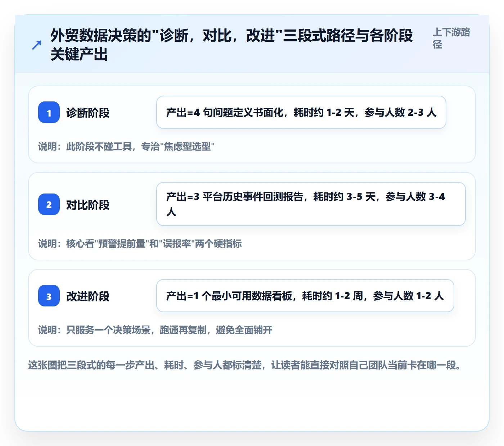Viewport: 504px width, 446px height.
Task: Click the number 3 step badge
Action: [x=49, y=296]
